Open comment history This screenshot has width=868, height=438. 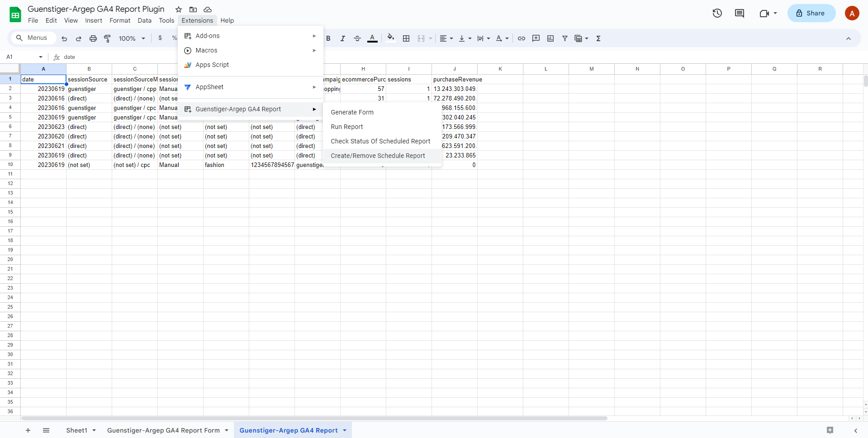coord(740,13)
